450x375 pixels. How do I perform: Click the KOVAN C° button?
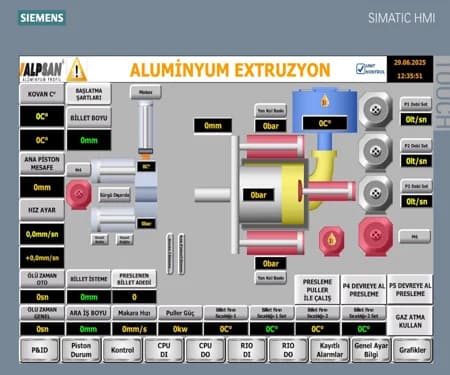pos(42,94)
